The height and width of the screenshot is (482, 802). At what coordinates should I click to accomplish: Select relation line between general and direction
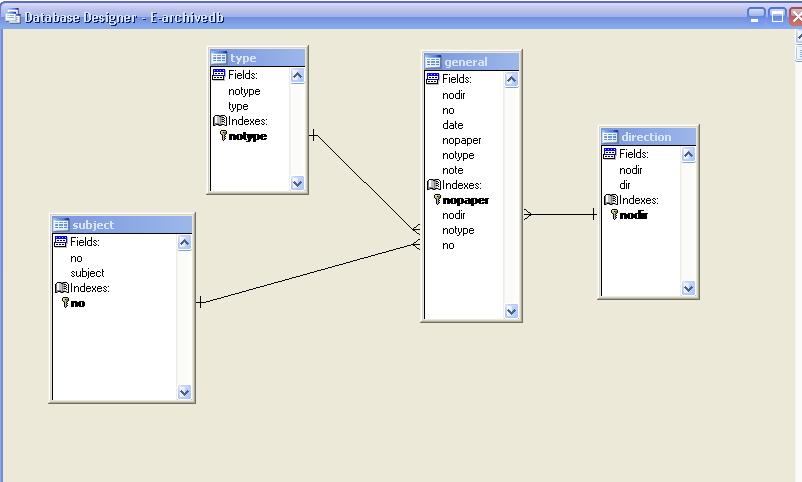[560, 214]
